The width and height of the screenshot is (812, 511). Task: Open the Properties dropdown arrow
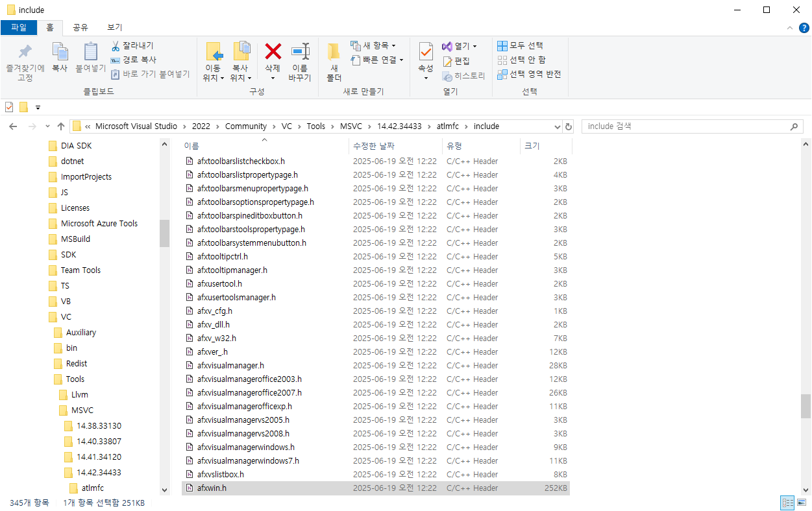click(x=426, y=78)
